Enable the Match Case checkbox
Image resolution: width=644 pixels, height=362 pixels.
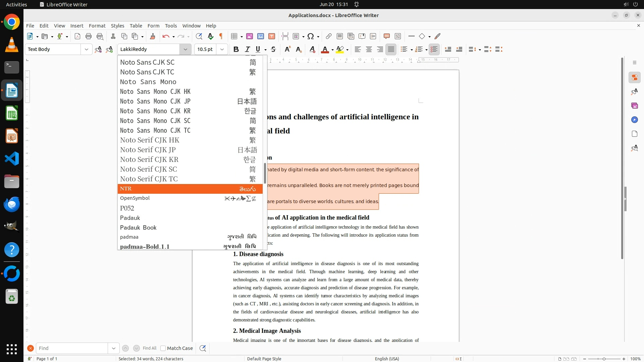163,348
